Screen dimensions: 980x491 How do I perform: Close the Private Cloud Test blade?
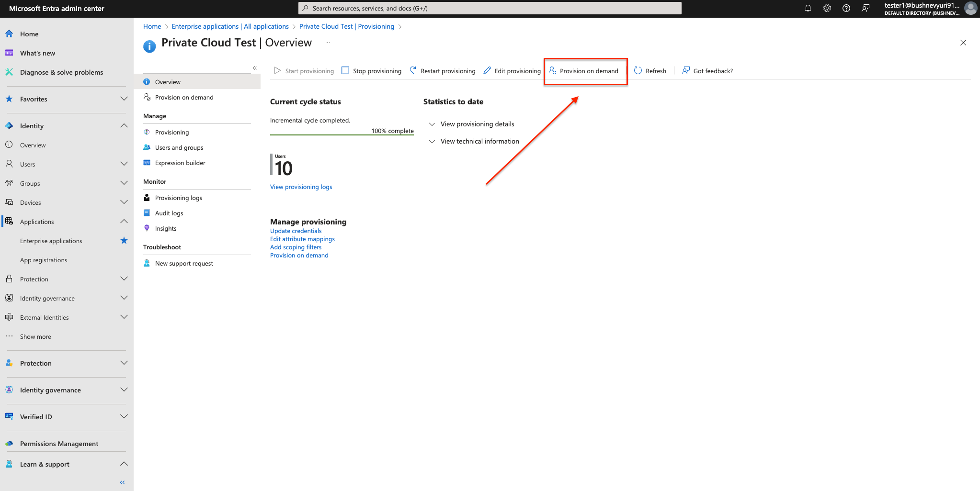click(x=963, y=43)
